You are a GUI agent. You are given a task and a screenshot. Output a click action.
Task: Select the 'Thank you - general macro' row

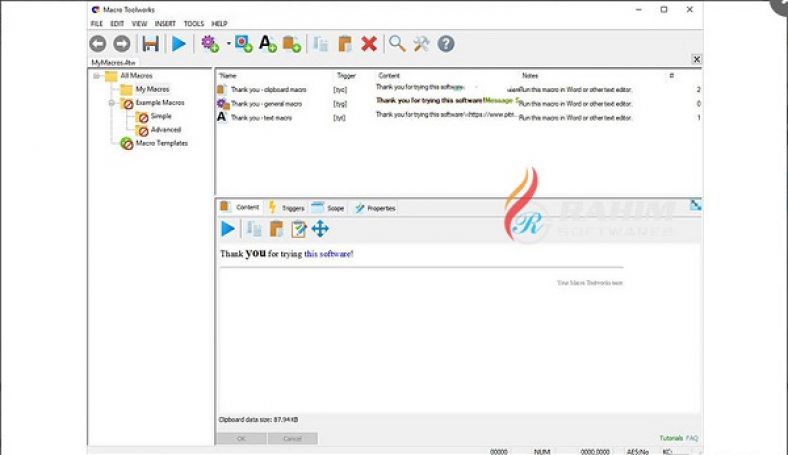458,104
